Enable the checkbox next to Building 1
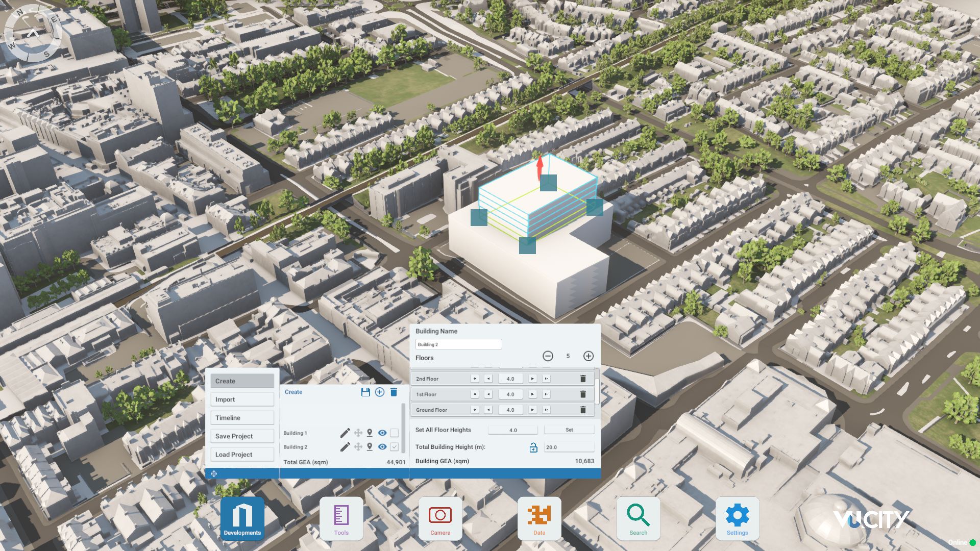 coord(394,433)
